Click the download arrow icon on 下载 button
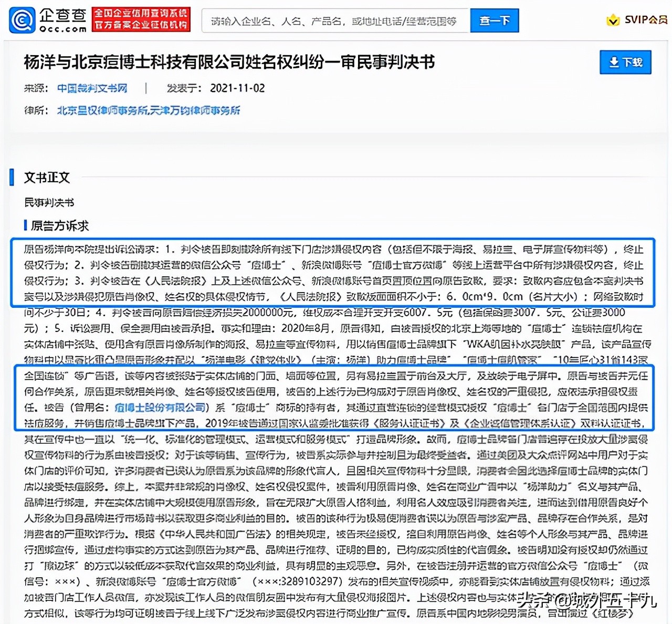Image resolution: width=672 pixels, height=624 pixels. coord(613,62)
